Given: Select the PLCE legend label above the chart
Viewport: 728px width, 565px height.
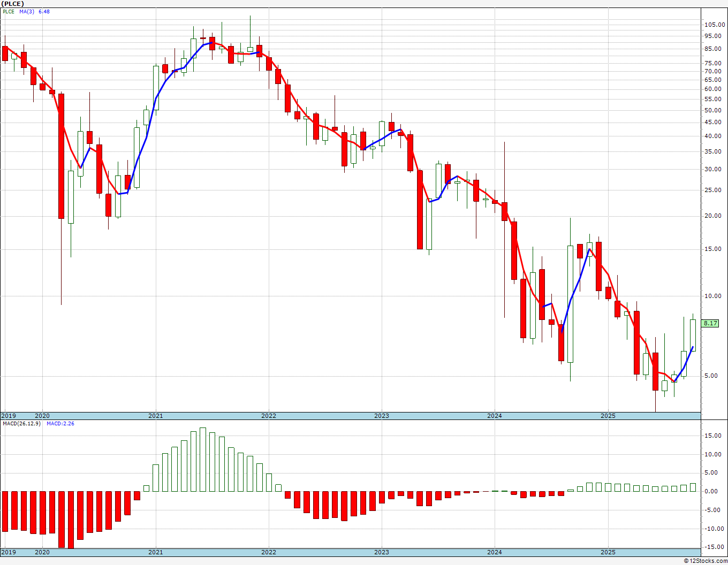Looking at the screenshot, I should pos(9,12).
